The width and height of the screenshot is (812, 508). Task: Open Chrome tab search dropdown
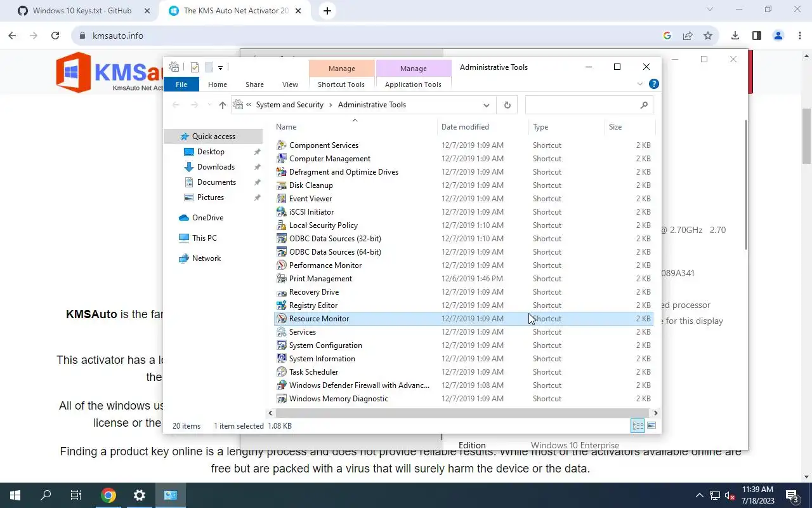point(710,10)
